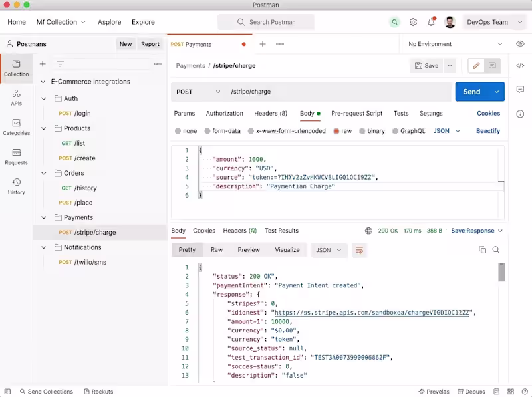The height and width of the screenshot is (397, 532).
Task: Click the New button
Action: (x=126, y=44)
